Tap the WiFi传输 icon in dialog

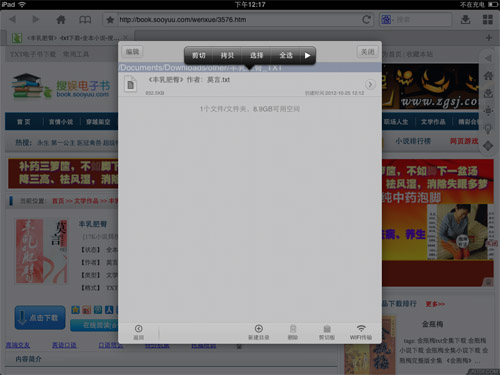coord(361,332)
